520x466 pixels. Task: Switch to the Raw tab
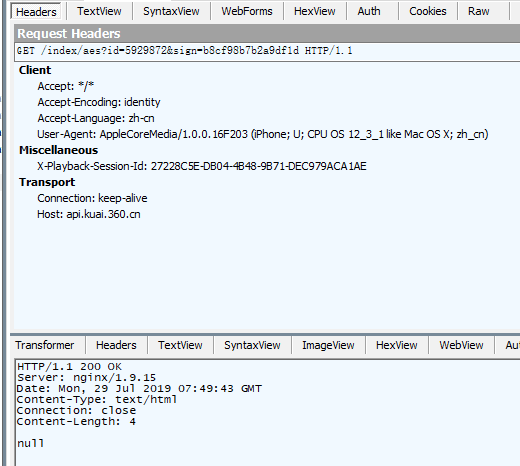[478, 11]
